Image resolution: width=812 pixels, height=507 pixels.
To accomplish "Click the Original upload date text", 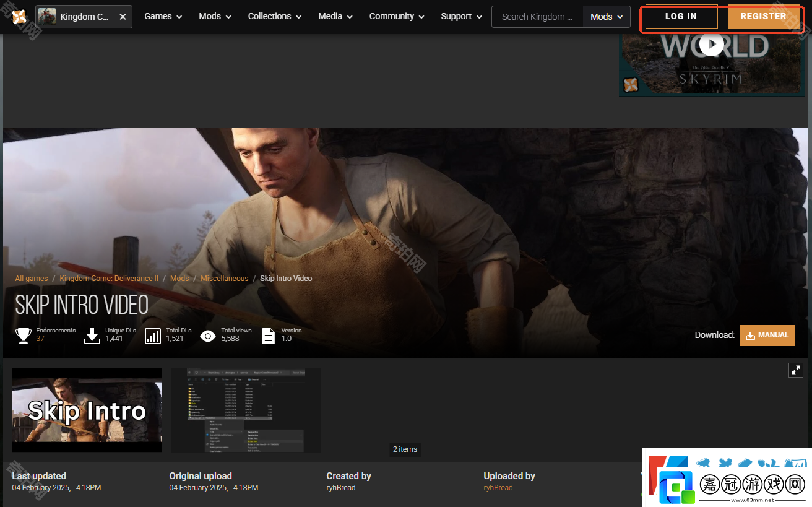I will 214,488.
